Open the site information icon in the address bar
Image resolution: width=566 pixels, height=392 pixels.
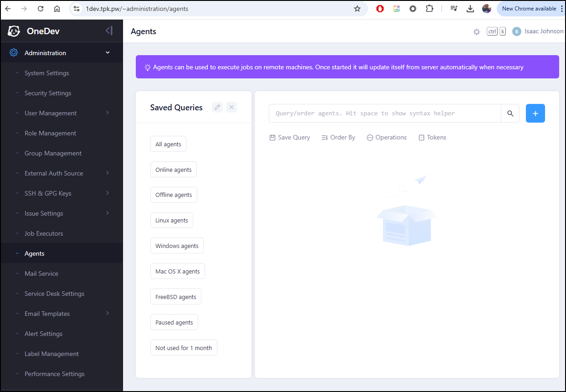pos(77,9)
